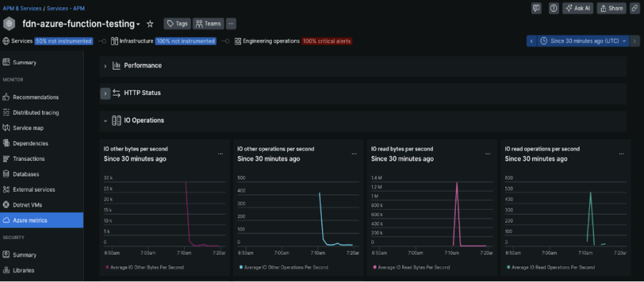Screen dimensions: 644x282
Task: Open the feedback chat bubble icon
Action: coord(536,8)
